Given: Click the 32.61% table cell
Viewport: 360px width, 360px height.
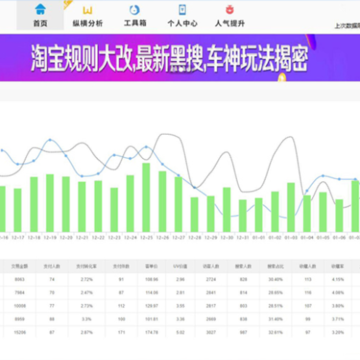Looking at the screenshot, I should tap(276, 332).
